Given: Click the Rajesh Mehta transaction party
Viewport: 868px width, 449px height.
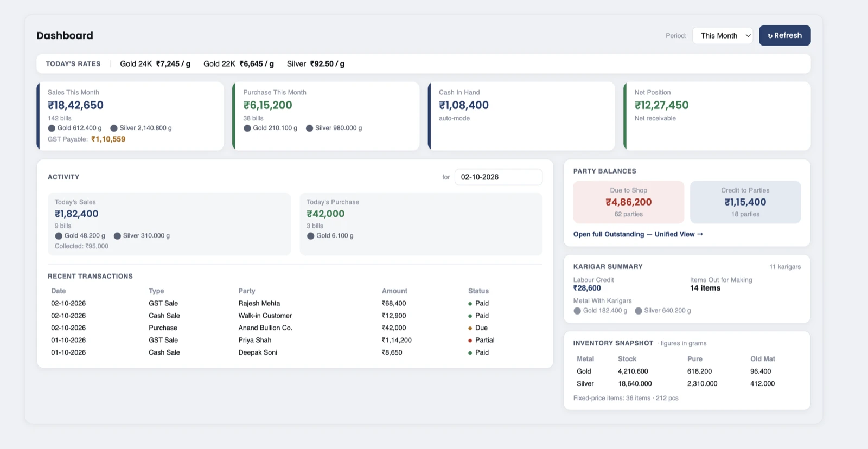Looking at the screenshot, I should tap(259, 303).
